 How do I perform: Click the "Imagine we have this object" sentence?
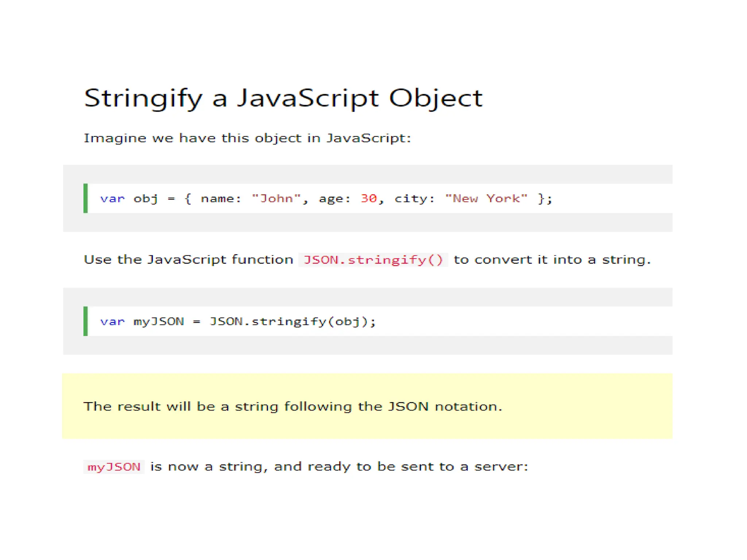[x=247, y=138]
